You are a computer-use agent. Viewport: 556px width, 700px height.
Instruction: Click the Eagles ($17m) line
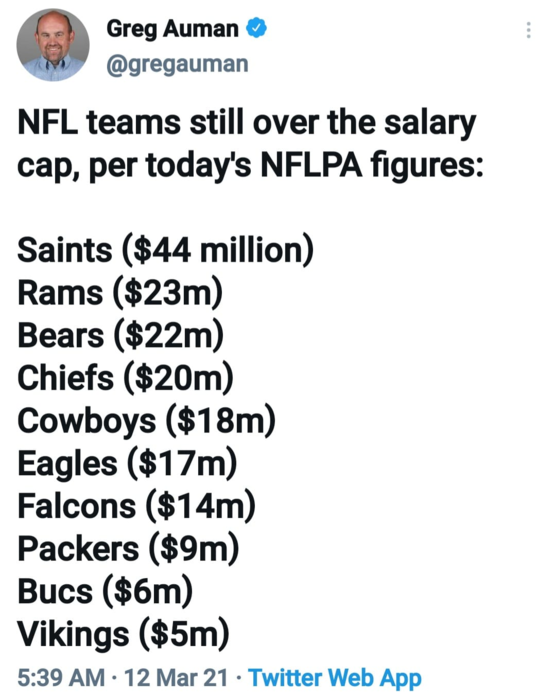pyautogui.click(x=127, y=463)
